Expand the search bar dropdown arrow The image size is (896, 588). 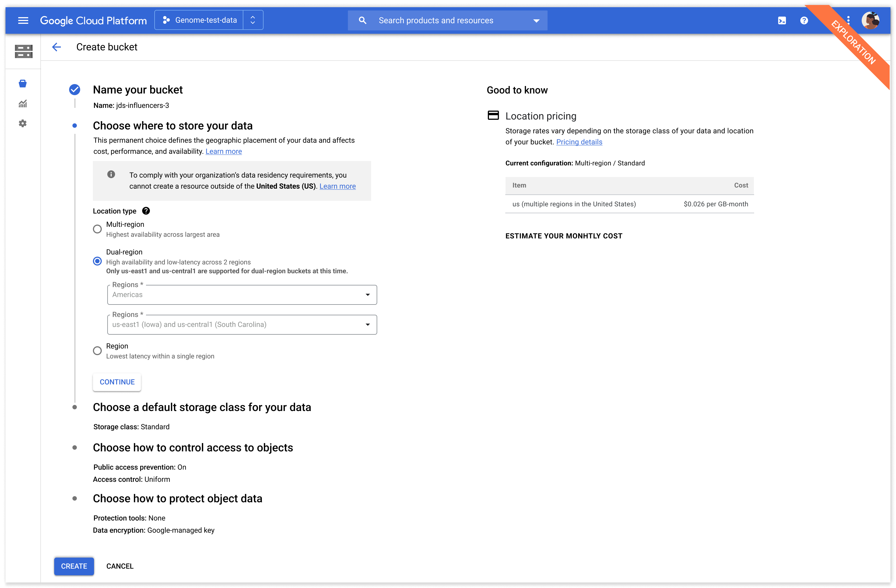(x=536, y=21)
